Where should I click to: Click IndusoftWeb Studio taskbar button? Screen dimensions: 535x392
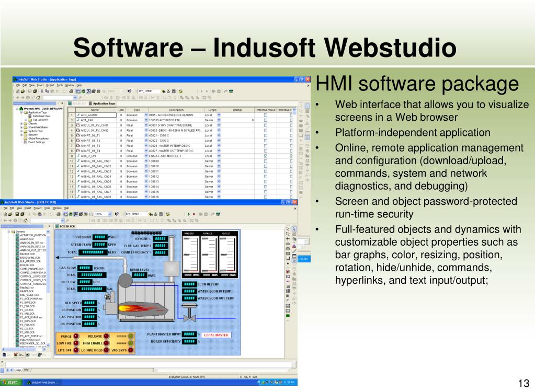(43, 383)
